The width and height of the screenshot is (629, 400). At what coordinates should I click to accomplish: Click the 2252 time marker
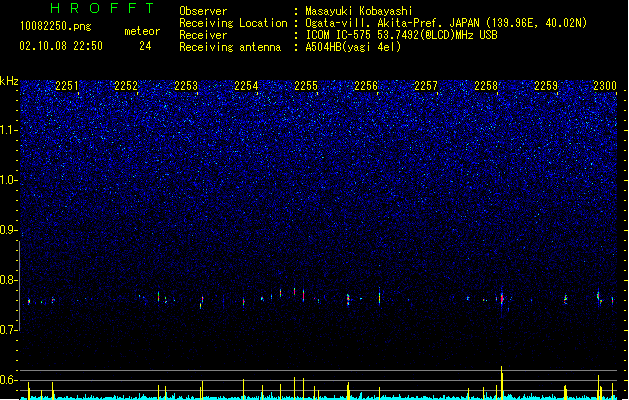[x=126, y=86]
